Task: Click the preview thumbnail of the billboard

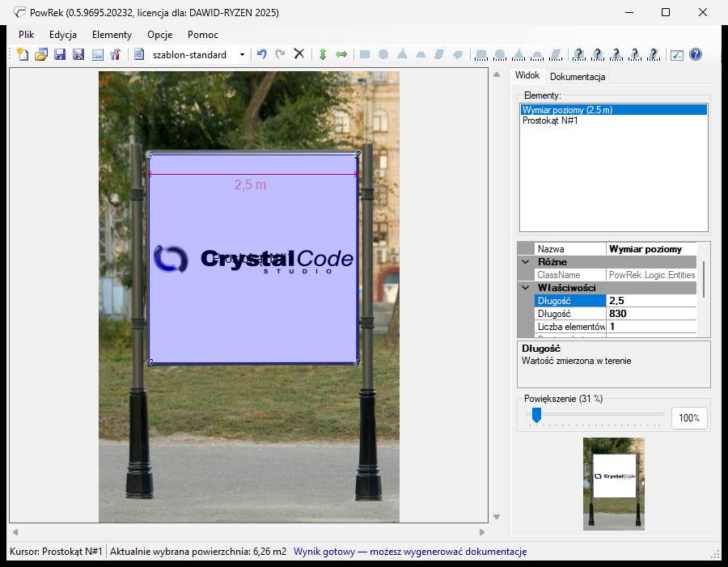Action: [x=614, y=484]
